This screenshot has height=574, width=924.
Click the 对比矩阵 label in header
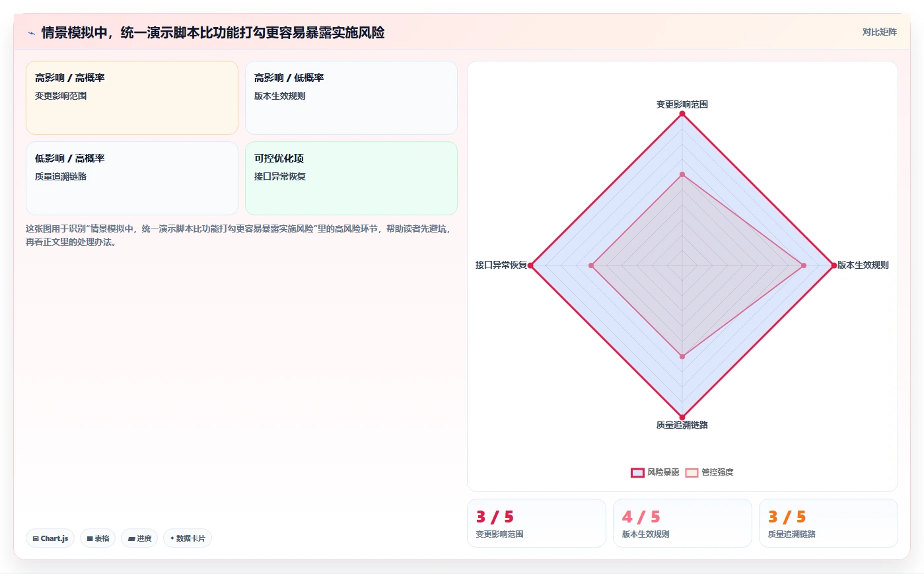(879, 32)
